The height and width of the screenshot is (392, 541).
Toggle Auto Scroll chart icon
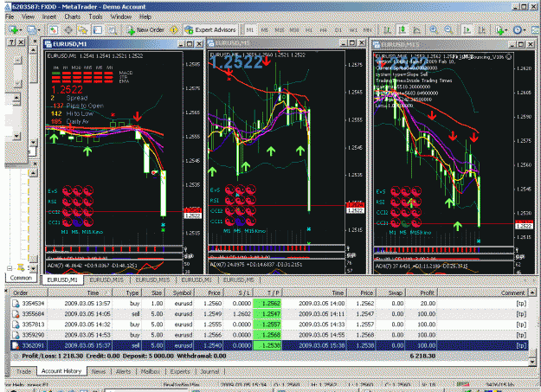pyautogui.click(x=467, y=30)
